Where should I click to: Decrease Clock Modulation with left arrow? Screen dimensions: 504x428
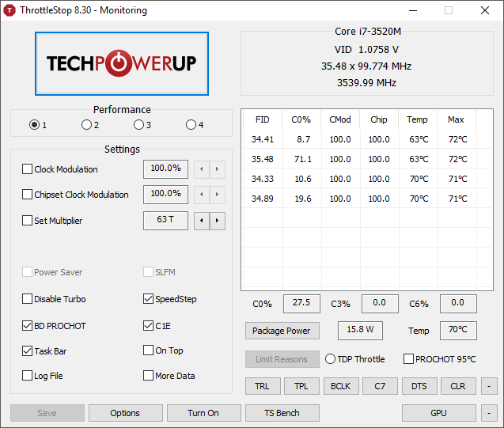[202, 169]
